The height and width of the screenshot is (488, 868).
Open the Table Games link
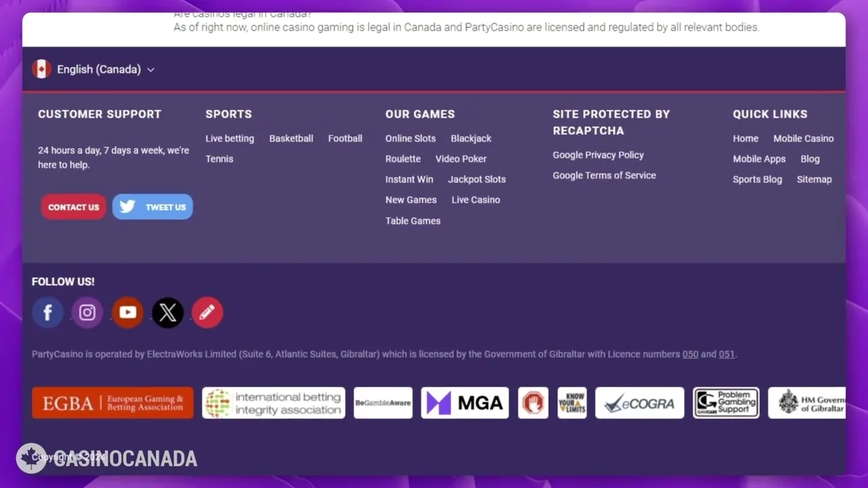413,221
